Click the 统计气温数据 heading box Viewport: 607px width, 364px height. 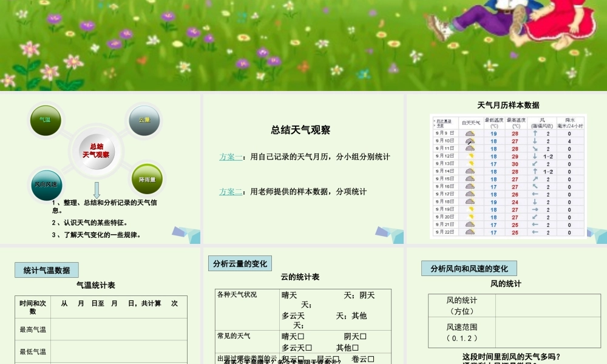47,270
